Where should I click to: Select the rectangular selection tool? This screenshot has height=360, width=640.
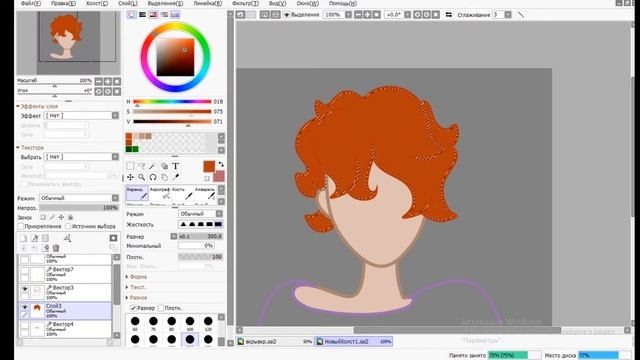(x=130, y=166)
